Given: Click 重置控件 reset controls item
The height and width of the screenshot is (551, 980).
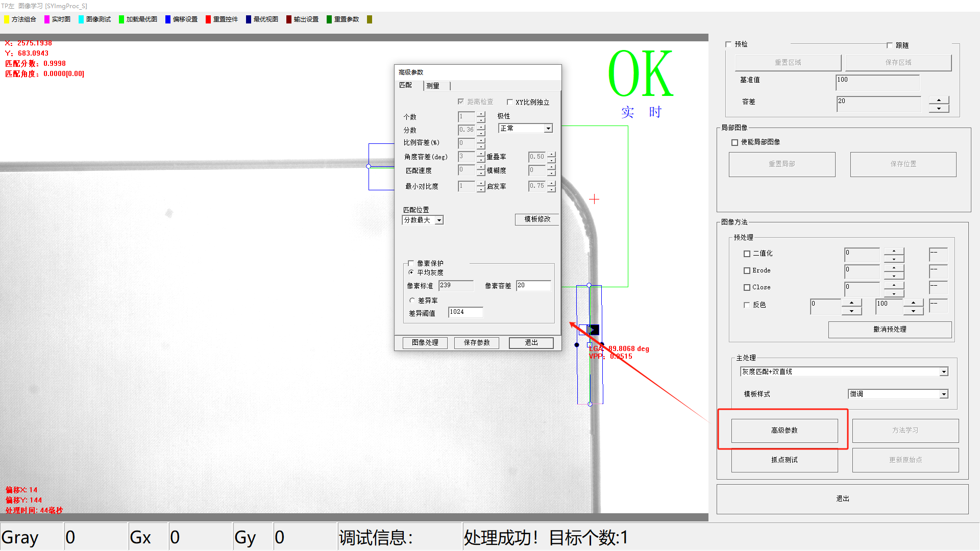Looking at the screenshot, I should pos(225,19).
